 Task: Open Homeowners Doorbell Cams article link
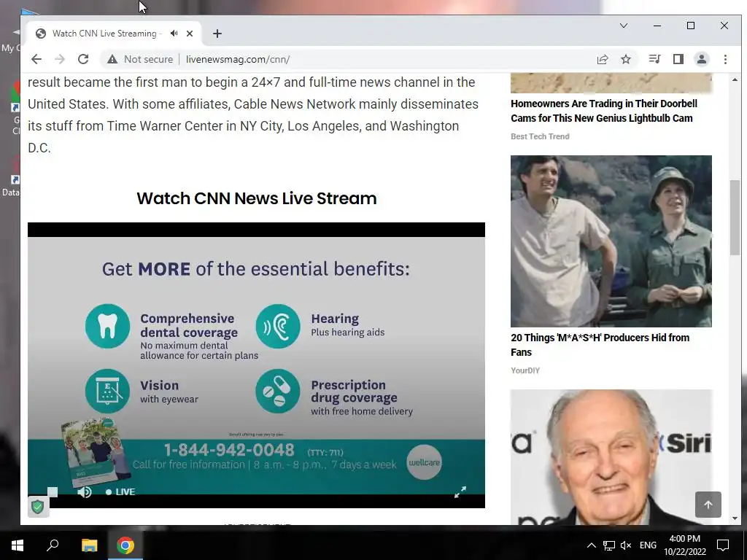[x=603, y=111]
